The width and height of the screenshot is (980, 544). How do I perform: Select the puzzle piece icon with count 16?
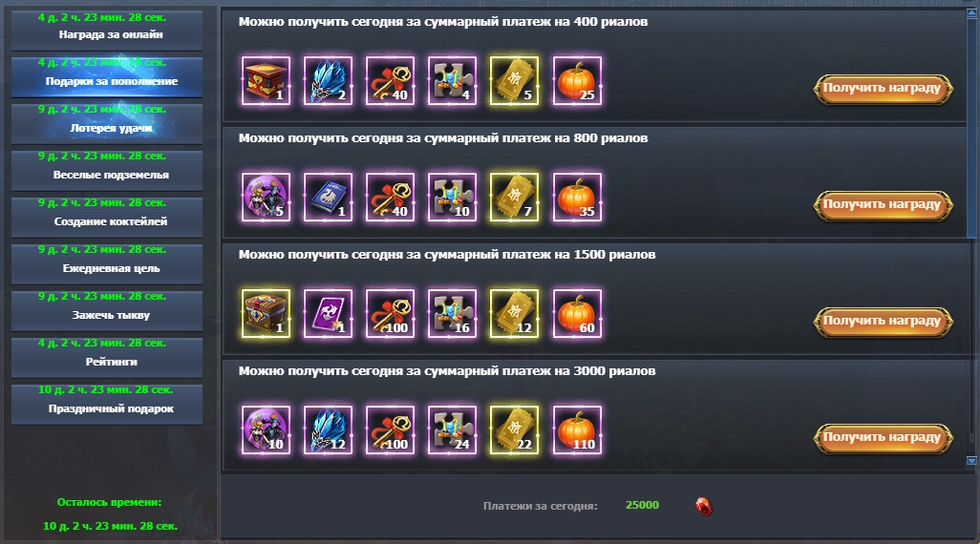[453, 314]
